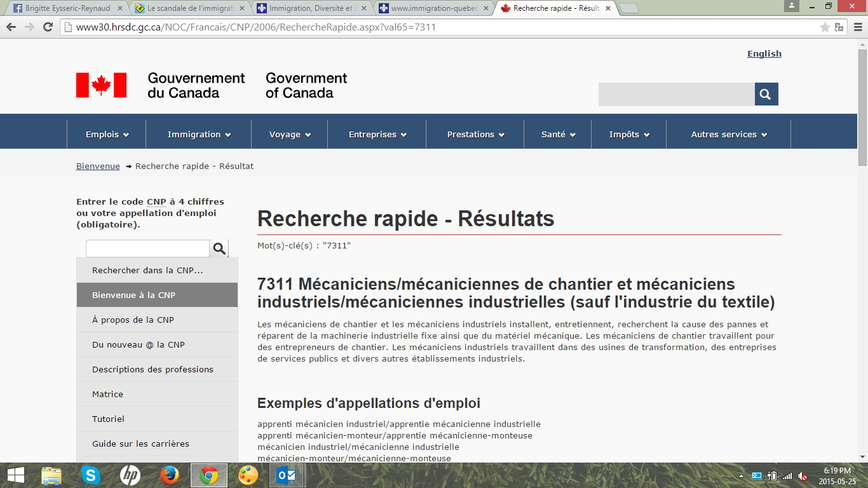Expand the Santé menu
The width and height of the screenshot is (868, 488).
(558, 135)
